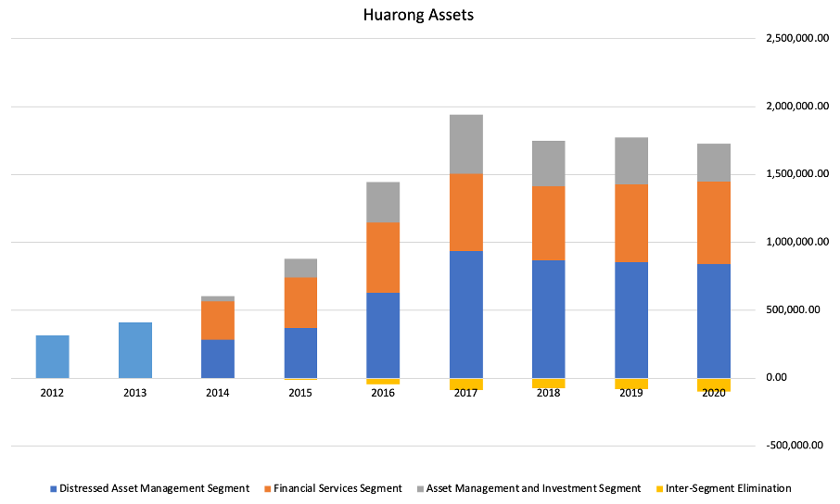Select the orange segment of the 2014 bar
This screenshot has width=840, height=504.
(218, 321)
